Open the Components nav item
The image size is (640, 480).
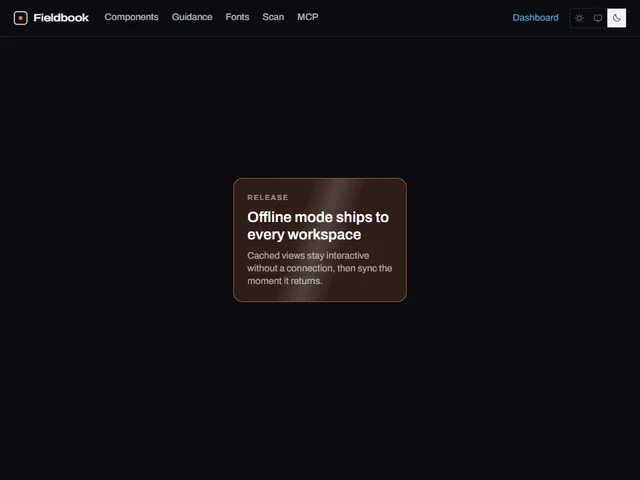(x=131, y=17)
